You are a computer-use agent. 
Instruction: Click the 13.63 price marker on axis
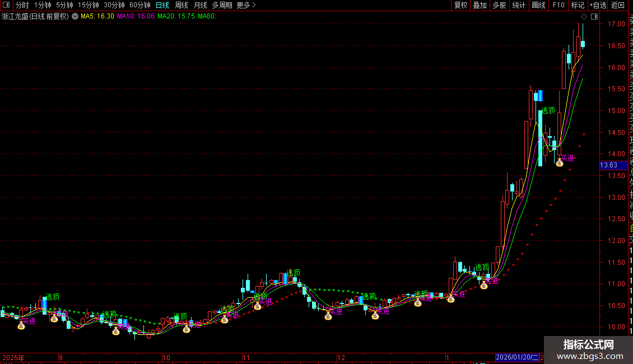click(613, 165)
